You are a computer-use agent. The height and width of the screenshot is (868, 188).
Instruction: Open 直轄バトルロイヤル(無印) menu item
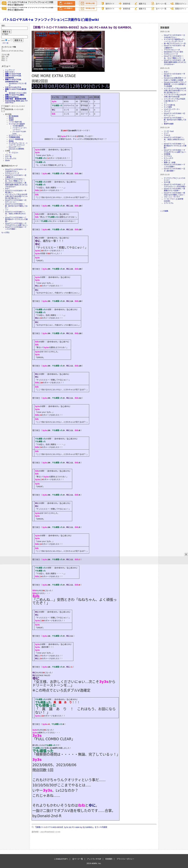tap(14, 95)
